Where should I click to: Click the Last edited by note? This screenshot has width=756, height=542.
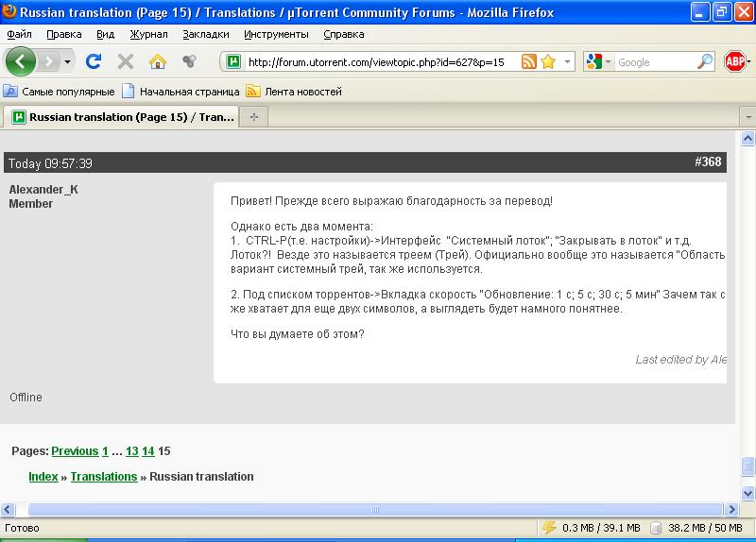click(680, 360)
